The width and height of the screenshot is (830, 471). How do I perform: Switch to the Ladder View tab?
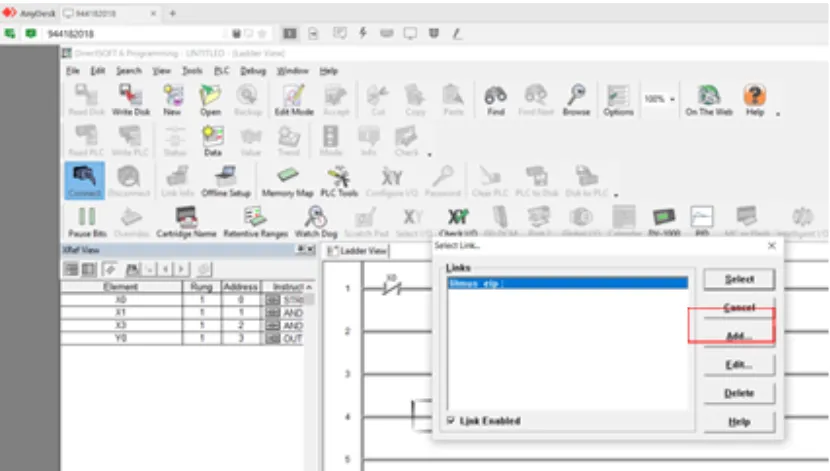pos(357,251)
